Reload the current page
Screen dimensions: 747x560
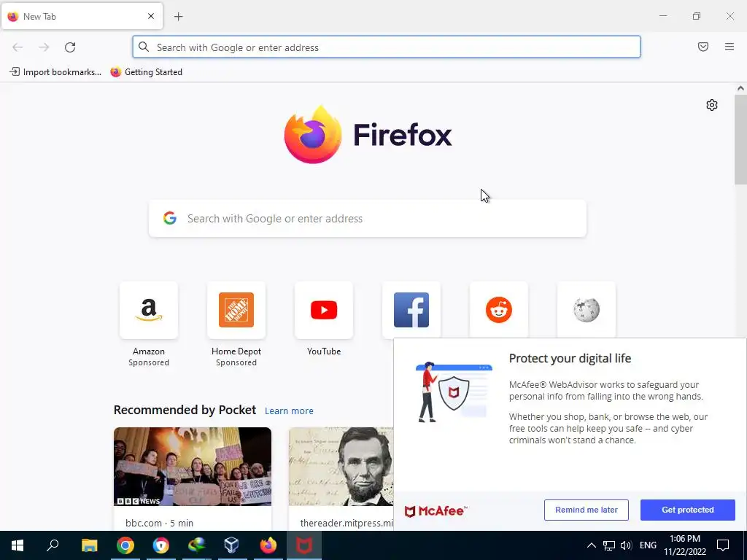pos(70,47)
